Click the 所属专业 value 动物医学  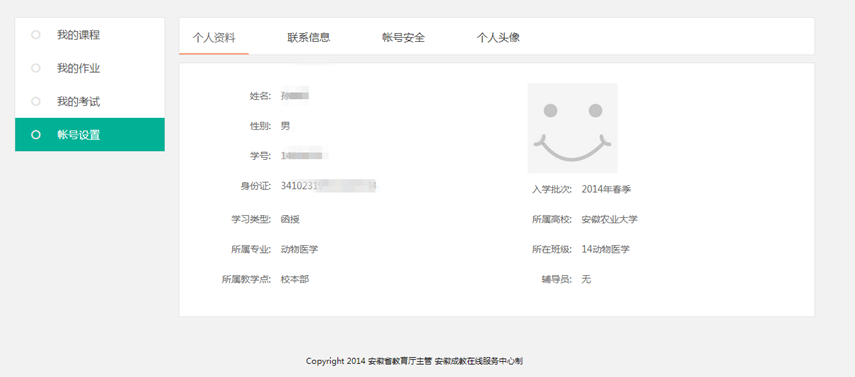[x=299, y=249]
